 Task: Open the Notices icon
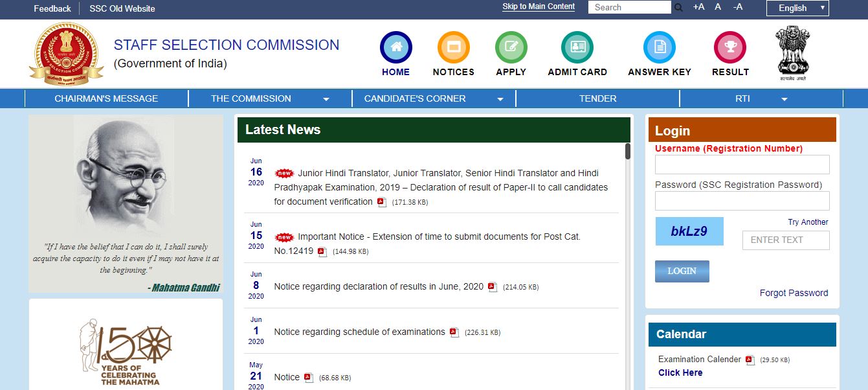pos(453,47)
